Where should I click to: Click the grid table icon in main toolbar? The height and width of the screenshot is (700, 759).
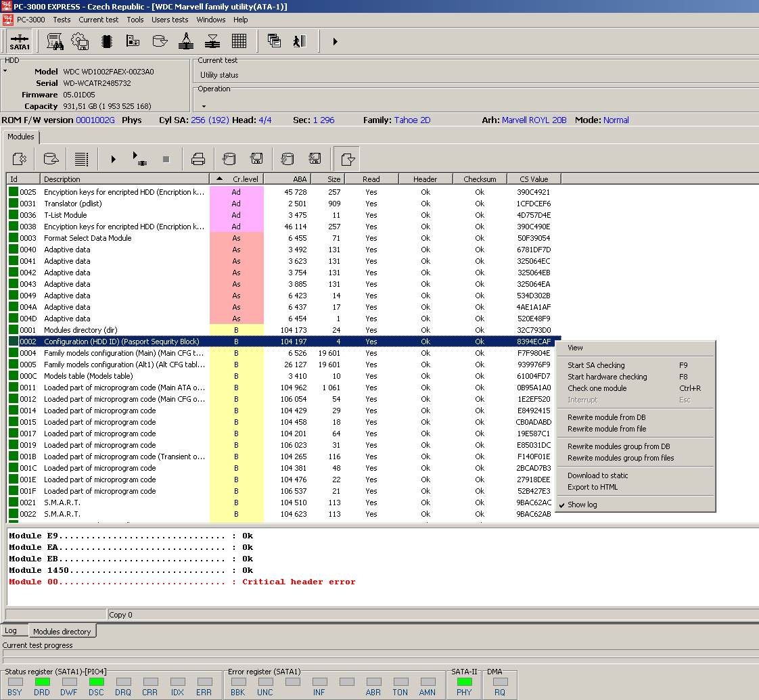(239, 41)
